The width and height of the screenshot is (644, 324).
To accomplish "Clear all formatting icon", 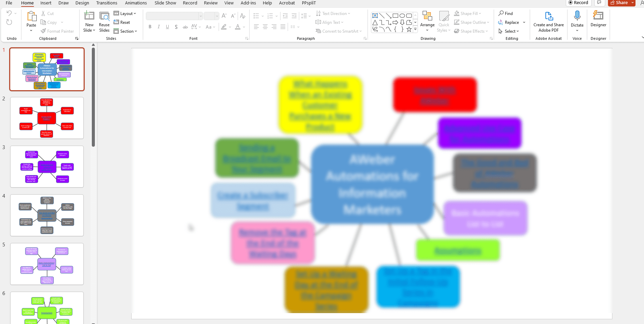I will tap(242, 16).
